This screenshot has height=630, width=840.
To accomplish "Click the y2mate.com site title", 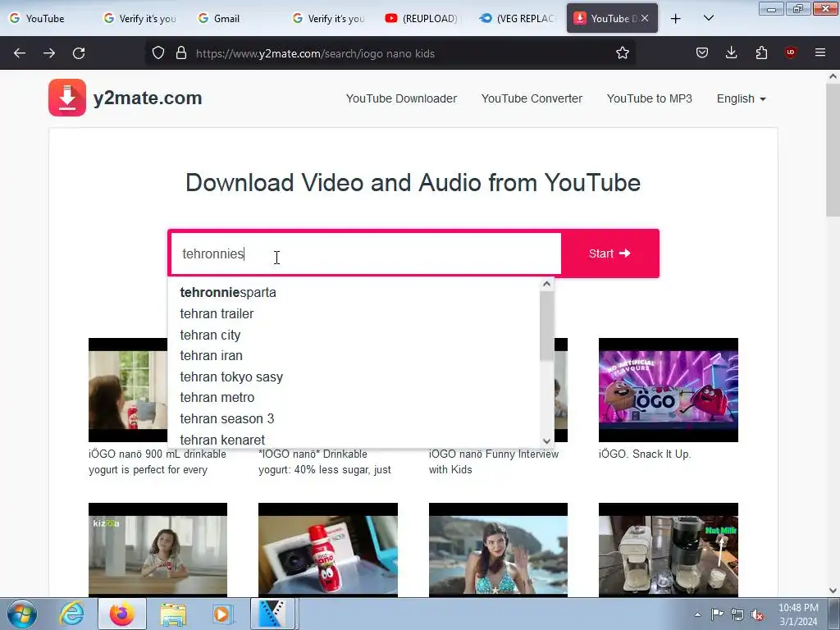I will point(148,98).
